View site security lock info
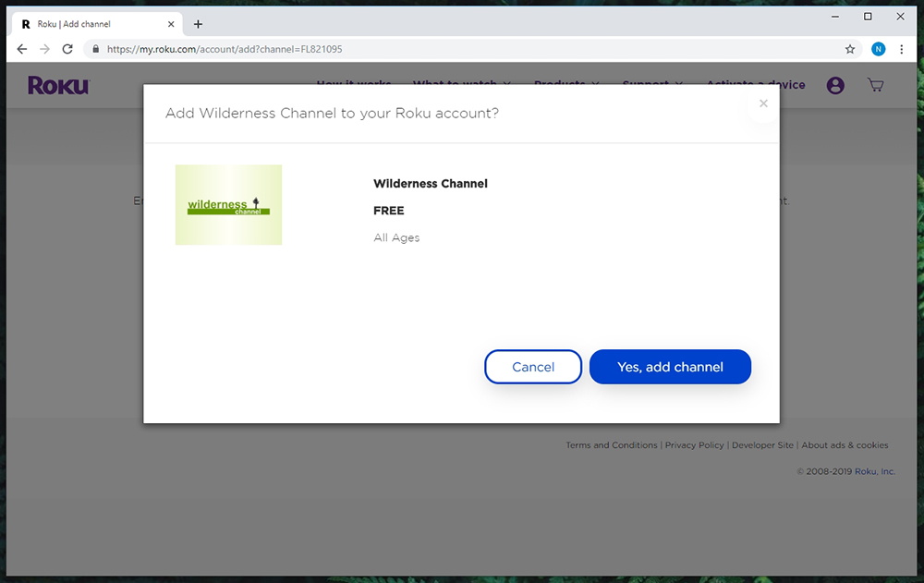This screenshot has height=583, width=924. (x=95, y=49)
